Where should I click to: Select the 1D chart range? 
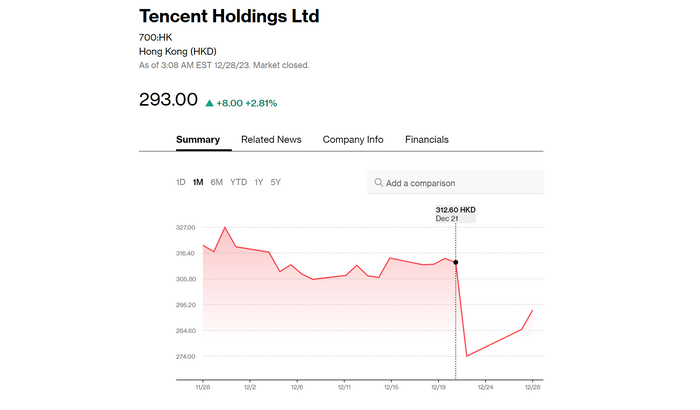pos(181,182)
